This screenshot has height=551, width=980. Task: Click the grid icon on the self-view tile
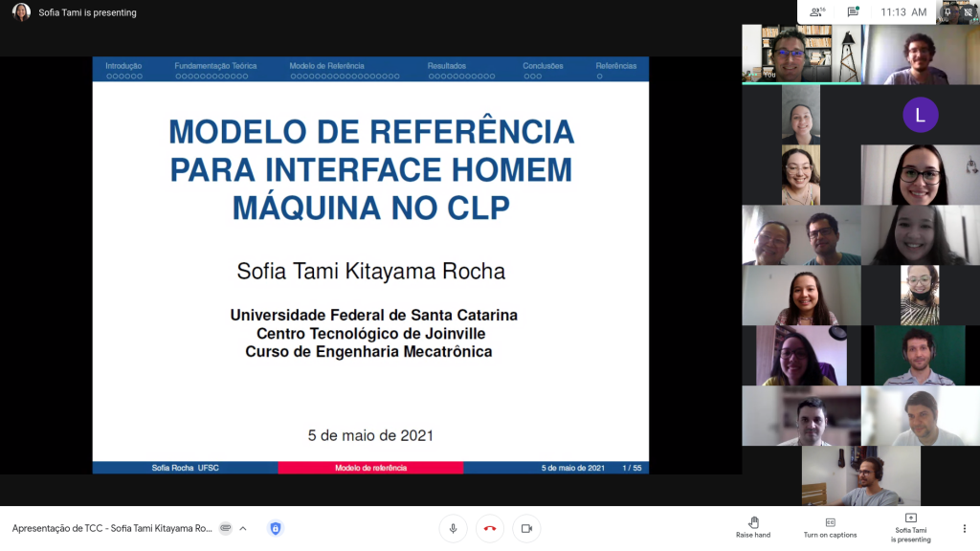point(968,11)
